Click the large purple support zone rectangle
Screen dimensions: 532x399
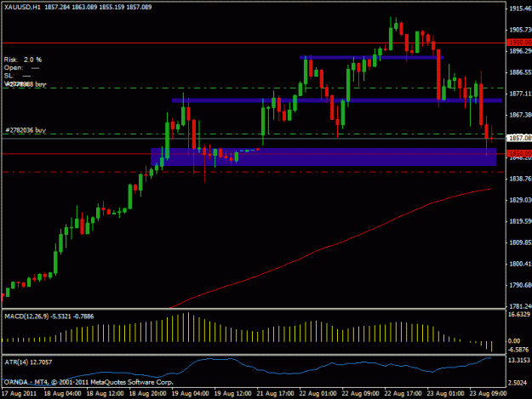(x=323, y=157)
